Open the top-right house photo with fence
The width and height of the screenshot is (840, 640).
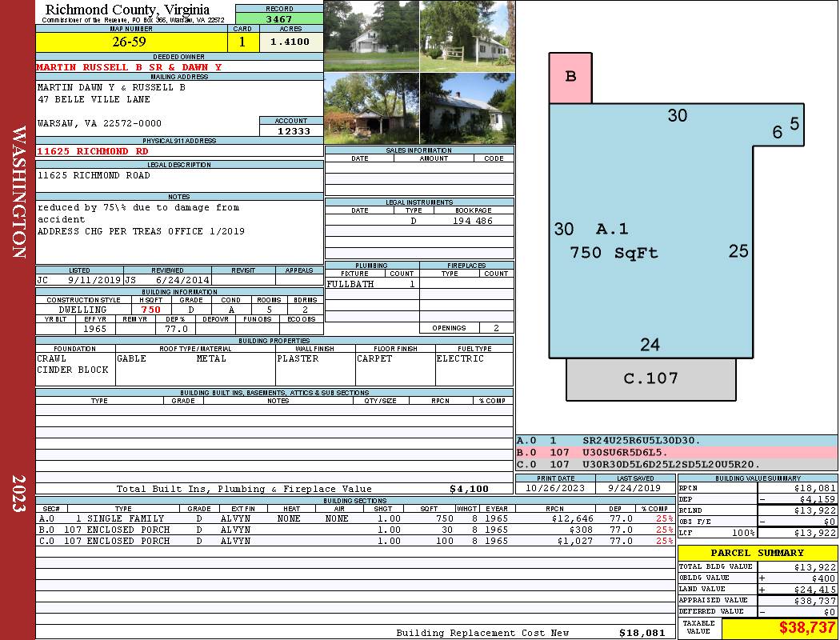pyautogui.click(x=467, y=36)
